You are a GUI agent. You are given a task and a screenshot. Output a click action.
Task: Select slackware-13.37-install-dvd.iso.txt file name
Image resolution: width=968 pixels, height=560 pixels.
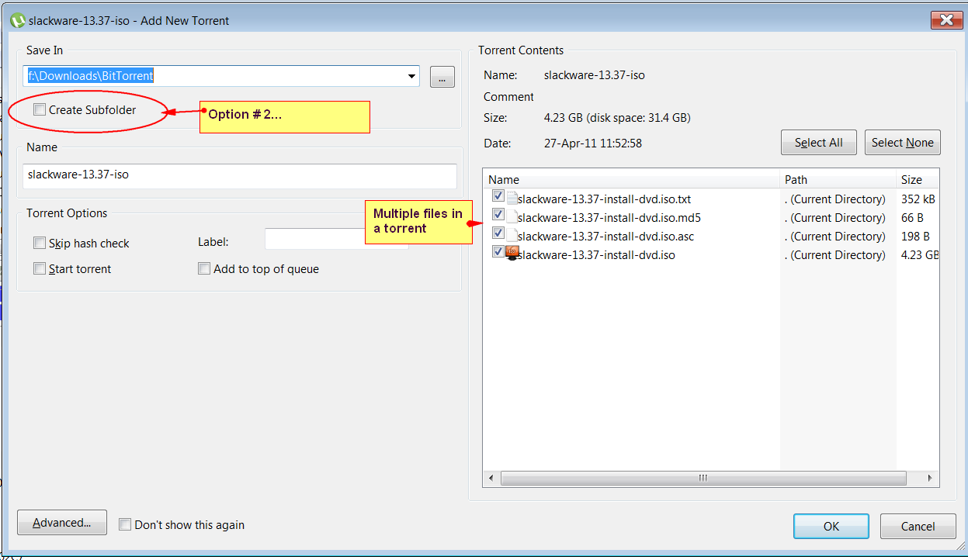[x=604, y=199]
